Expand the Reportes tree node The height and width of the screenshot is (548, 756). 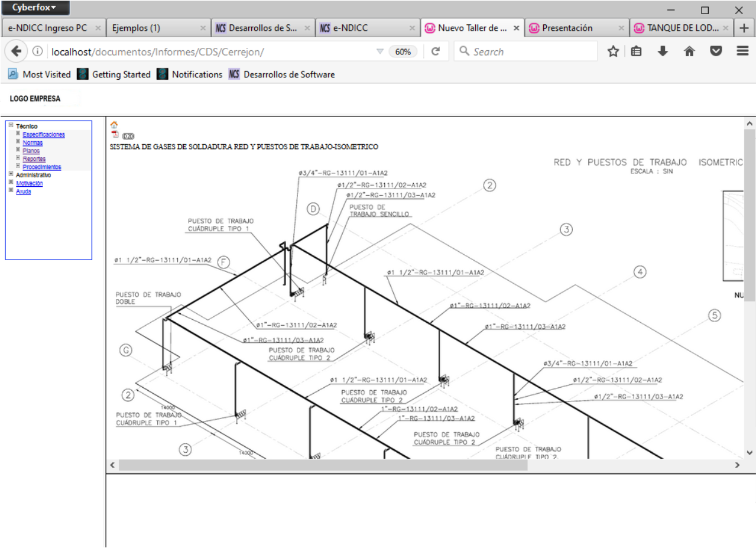pyautogui.click(x=18, y=158)
